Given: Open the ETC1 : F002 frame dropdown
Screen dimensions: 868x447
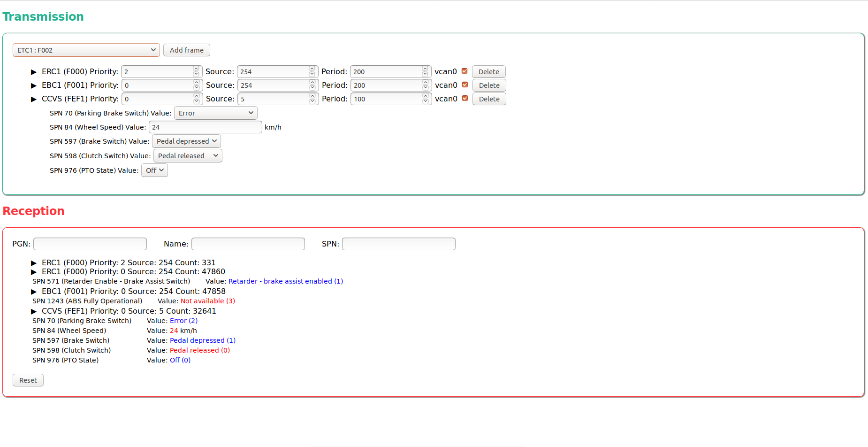Looking at the screenshot, I should (x=86, y=50).
